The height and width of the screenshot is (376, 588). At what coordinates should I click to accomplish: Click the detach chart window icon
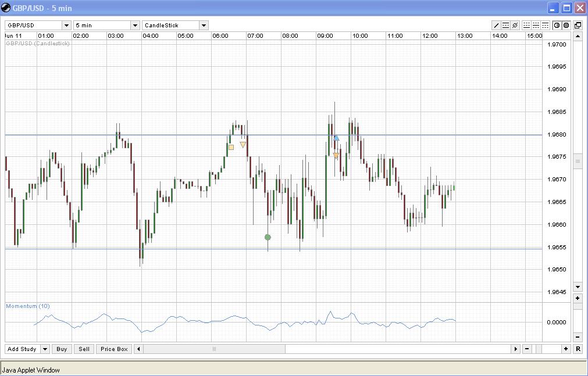click(x=578, y=26)
